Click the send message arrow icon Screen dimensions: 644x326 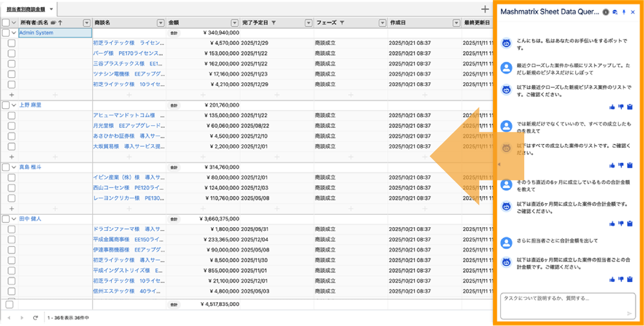pos(629,313)
